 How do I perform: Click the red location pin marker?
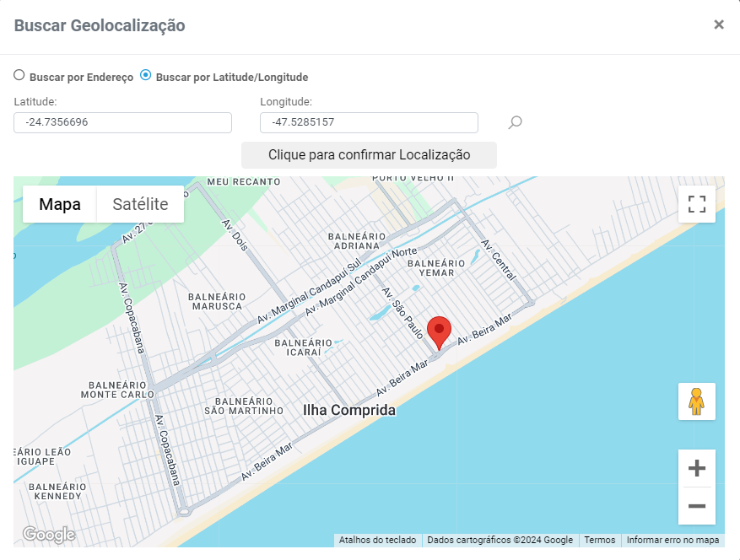pos(440,332)
